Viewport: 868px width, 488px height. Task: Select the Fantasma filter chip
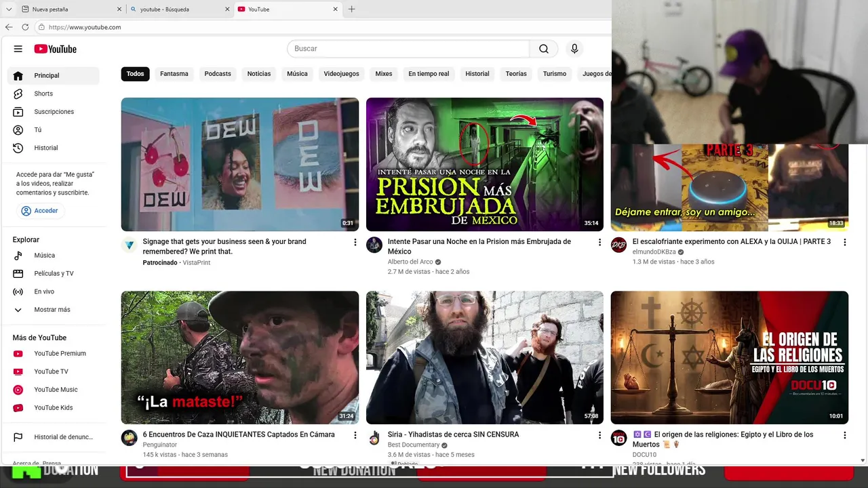click(x=174, y=74)
